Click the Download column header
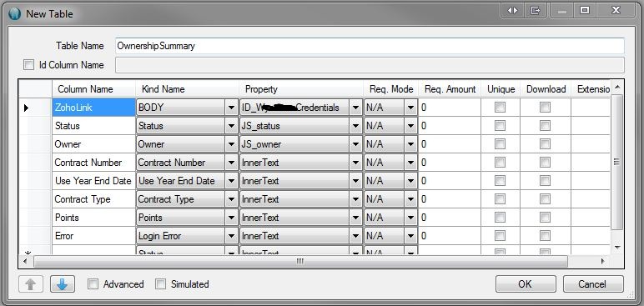Viewport: 644px width, 306px height. tap(546, 89)
